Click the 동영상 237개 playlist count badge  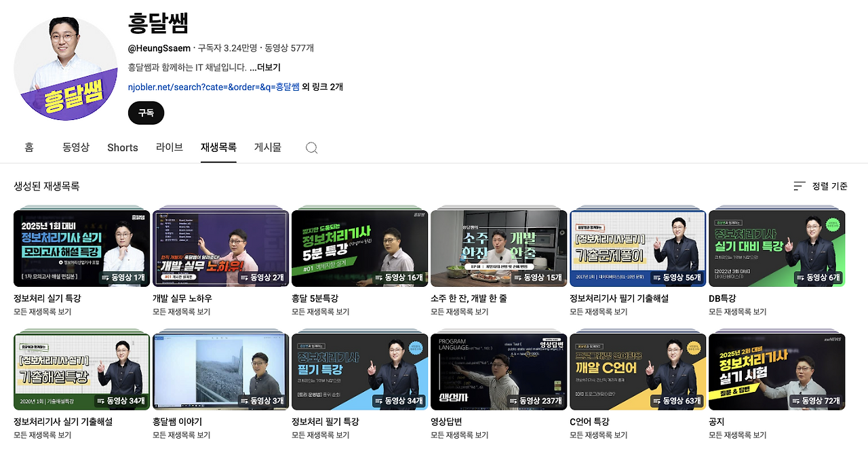click(535, 401)
